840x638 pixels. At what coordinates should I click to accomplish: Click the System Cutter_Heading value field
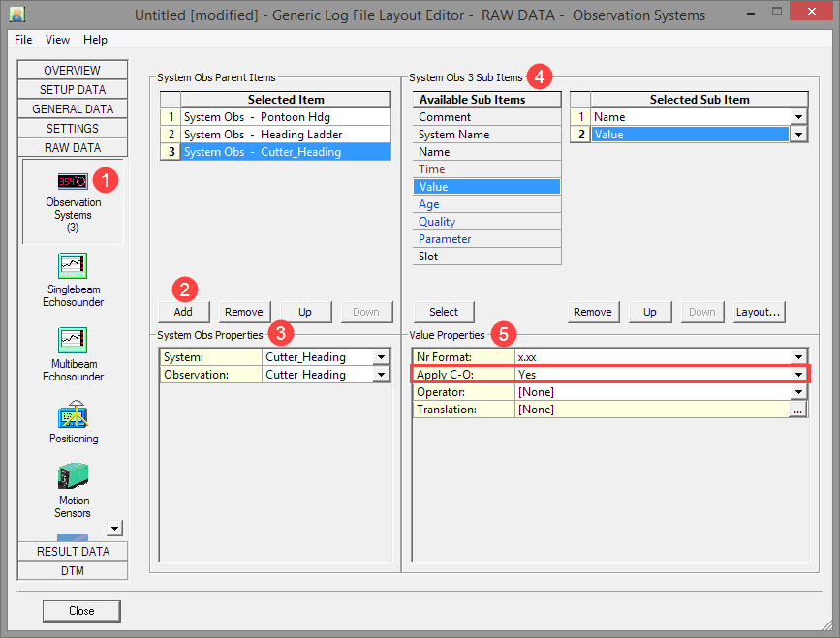pos(318,357)
